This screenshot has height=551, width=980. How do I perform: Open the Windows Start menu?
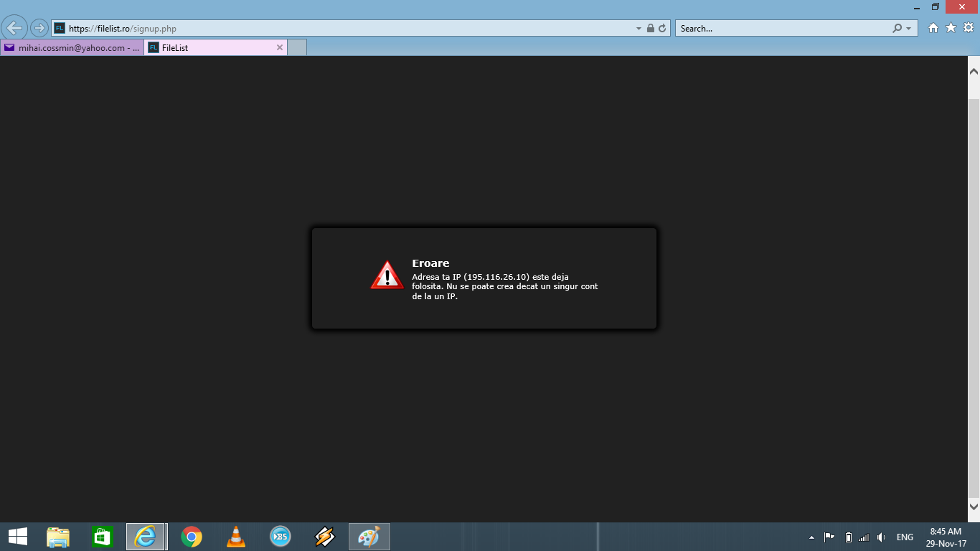tap(18, 537)
